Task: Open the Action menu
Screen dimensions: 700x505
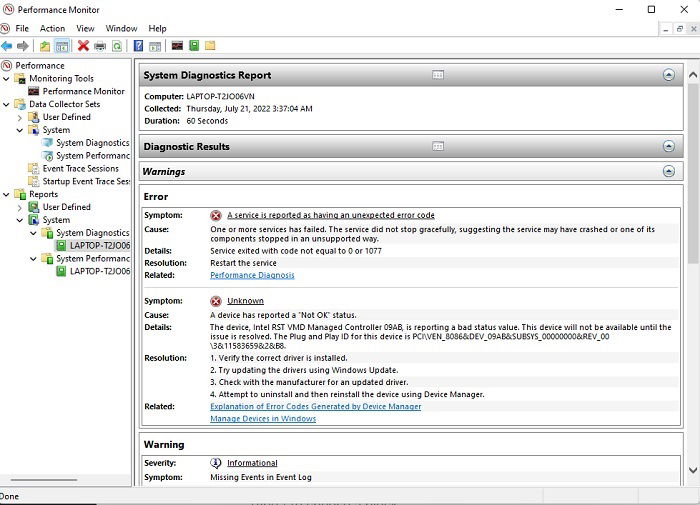Action: (x=52, y=29)
